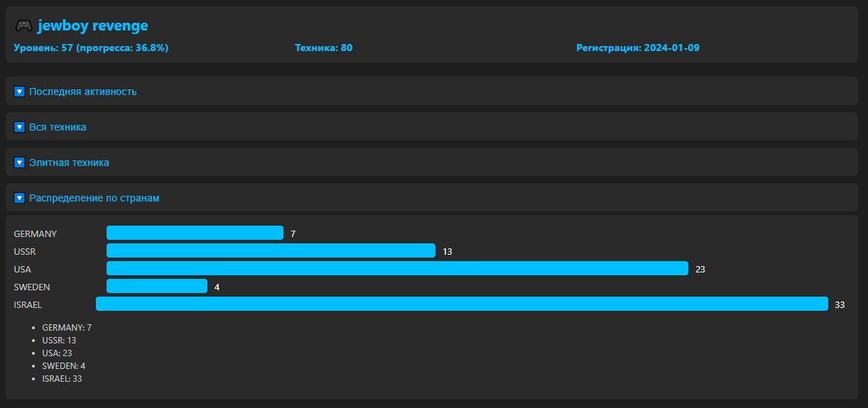Viewport: 868px width, 408px height.
Task: Expand the Последняя активность section
Action: [432, 92]
